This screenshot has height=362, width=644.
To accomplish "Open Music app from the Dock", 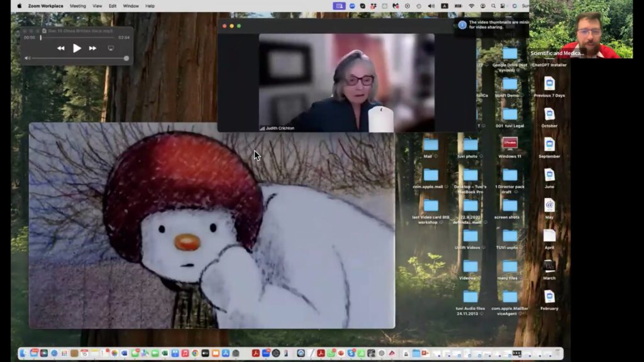I will 186,353.
